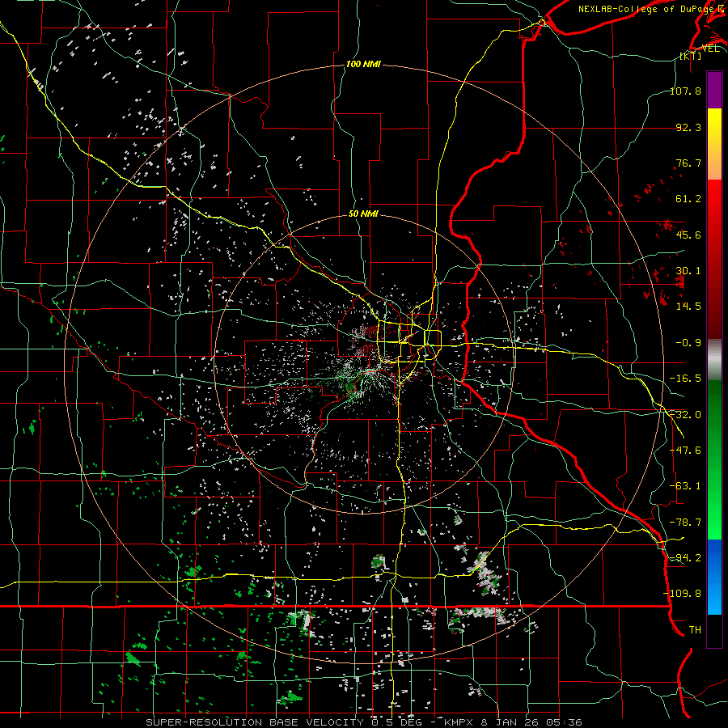Select the 107.8 value on the velocity scale
The height and width of the screenshot is (728, 728).
686,91
